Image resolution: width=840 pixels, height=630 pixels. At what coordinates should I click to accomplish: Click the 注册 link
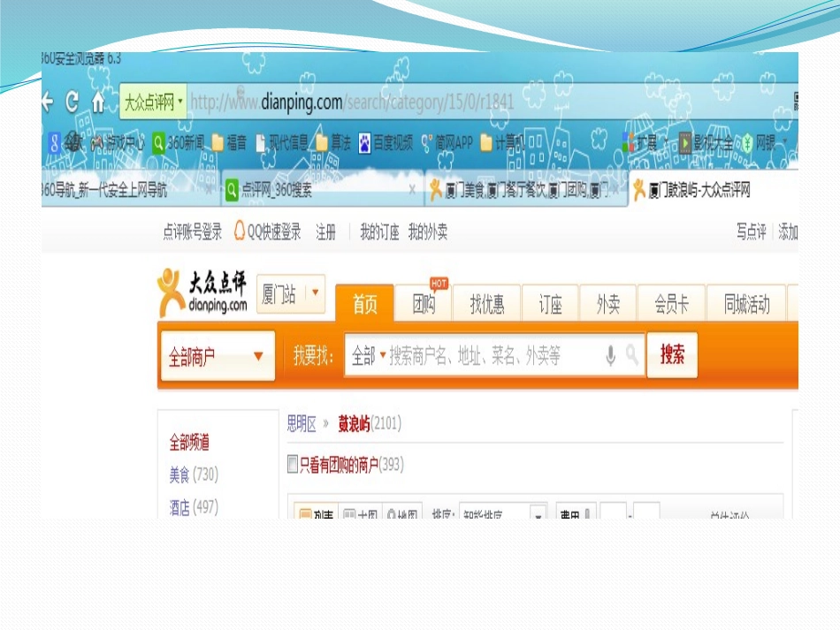[x=325, y=232]
